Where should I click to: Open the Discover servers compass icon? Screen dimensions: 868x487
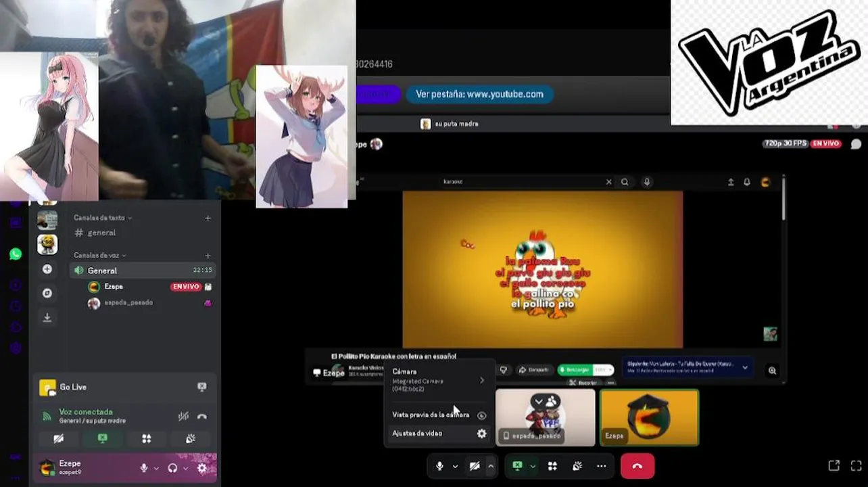click(x=47, y=294)
